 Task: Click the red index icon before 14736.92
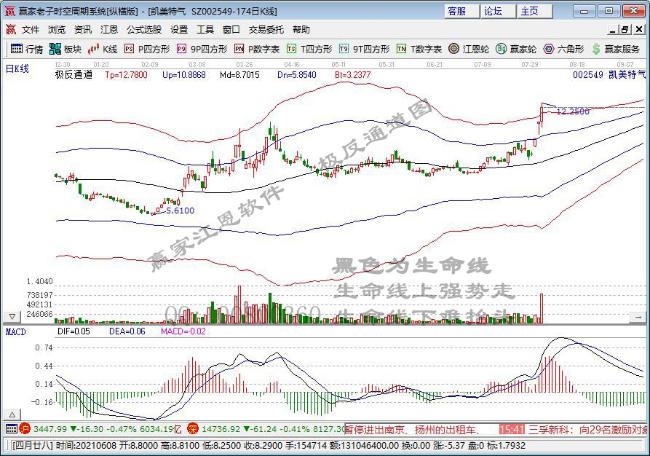pos(193,429)
